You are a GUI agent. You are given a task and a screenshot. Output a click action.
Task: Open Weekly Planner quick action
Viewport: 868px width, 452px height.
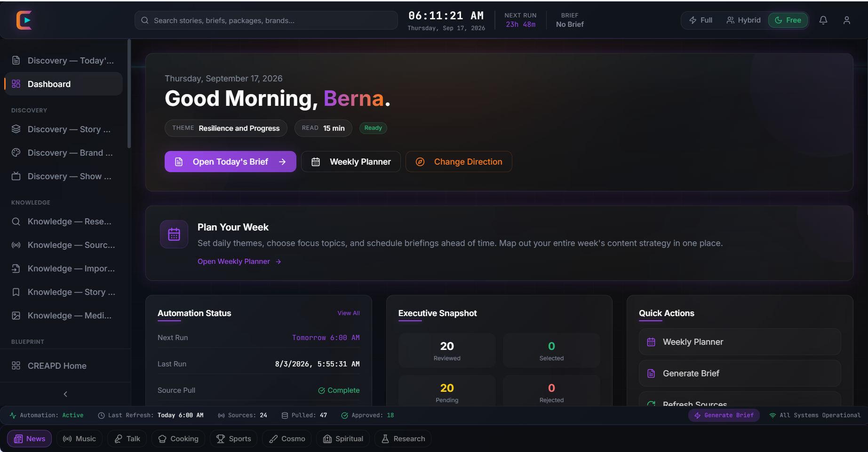click(740, 341)
